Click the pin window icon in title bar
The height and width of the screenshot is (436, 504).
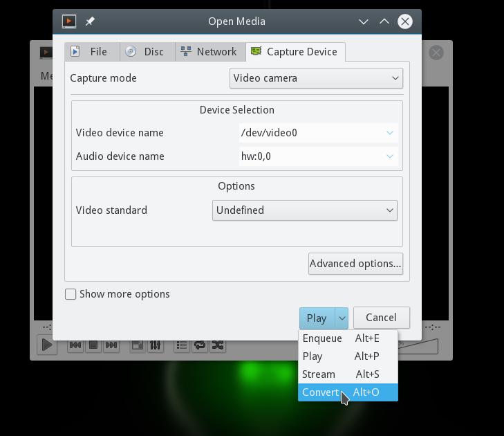[90, 21]
